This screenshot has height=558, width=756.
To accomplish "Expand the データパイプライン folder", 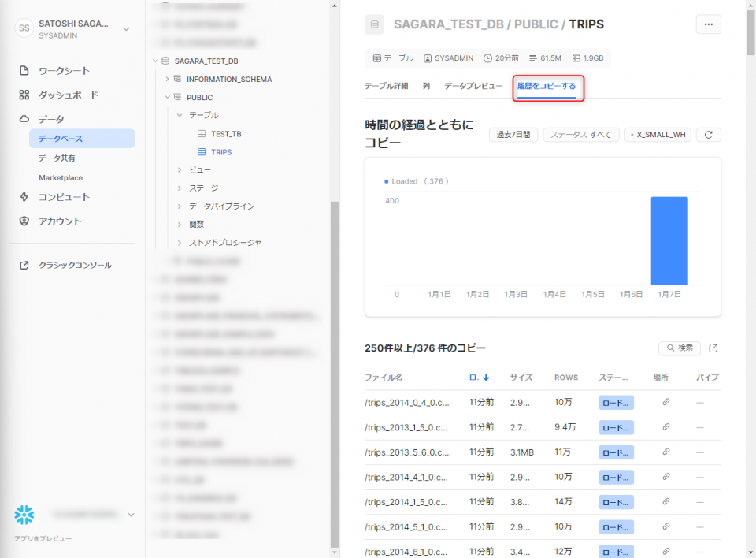I will (x=180, y=206).
